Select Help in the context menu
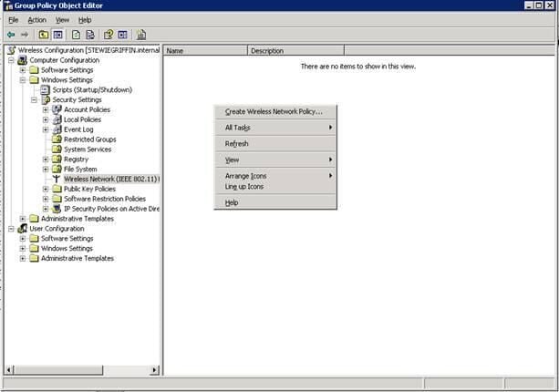 click(x=275, y=202)
